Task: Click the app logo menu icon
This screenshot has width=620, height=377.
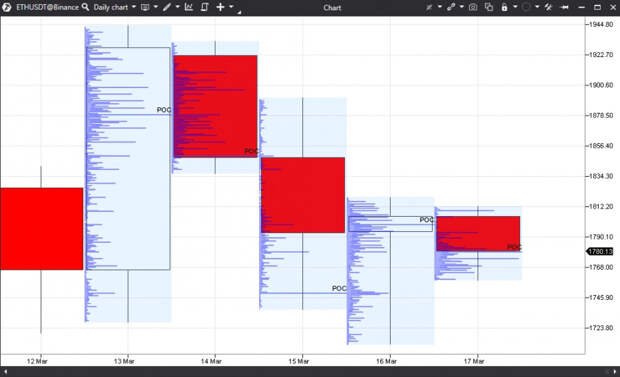Action: [7, 7]
